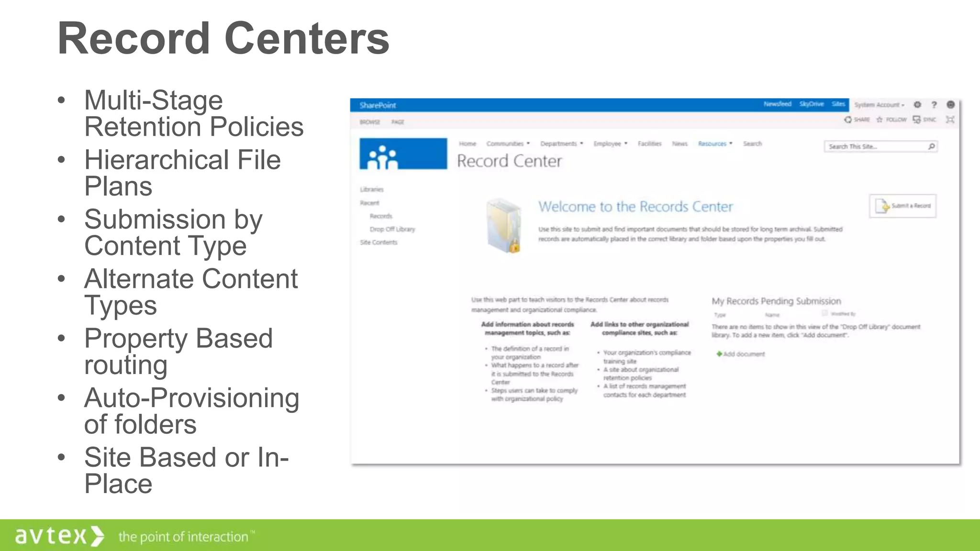The image size is (980, 551).
Task: Click the help question mark icon
Action: pyautogui.click(x=934, y=105)
